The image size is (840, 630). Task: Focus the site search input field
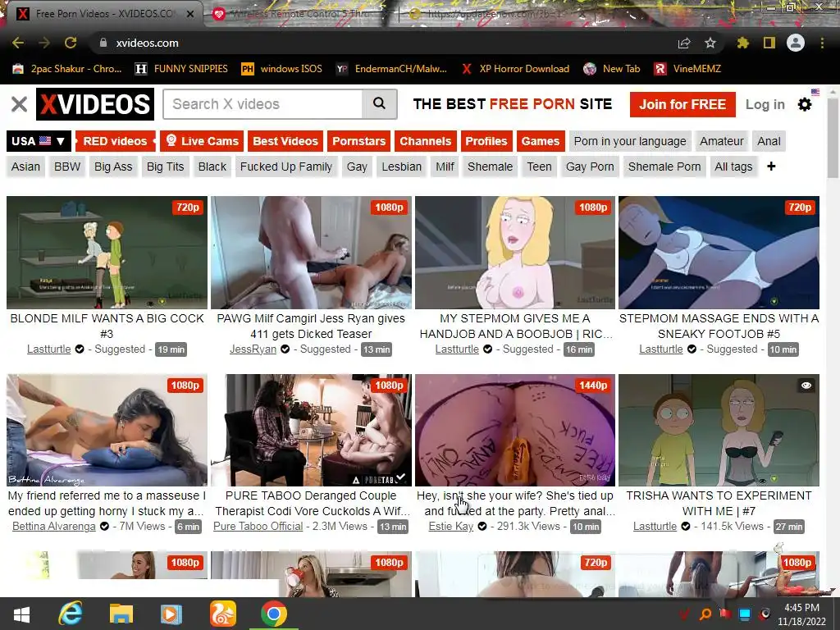263,104
